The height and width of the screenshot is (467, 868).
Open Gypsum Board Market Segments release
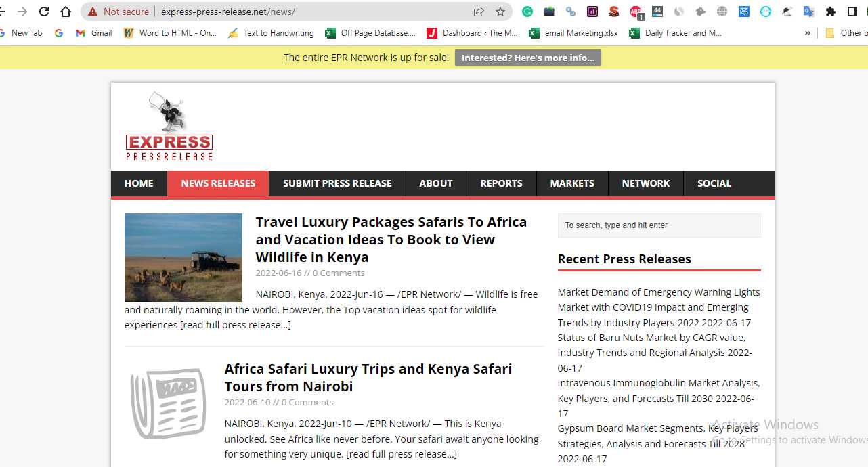[658, 443]
